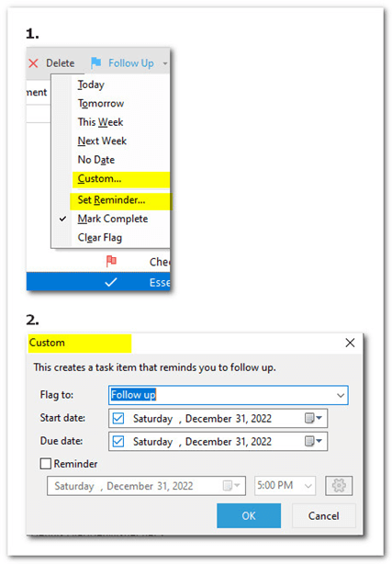Screen dimensions: 392x564
Task: Expand the Follow Up dropdown arrow
Action: (x=165, y=63)
